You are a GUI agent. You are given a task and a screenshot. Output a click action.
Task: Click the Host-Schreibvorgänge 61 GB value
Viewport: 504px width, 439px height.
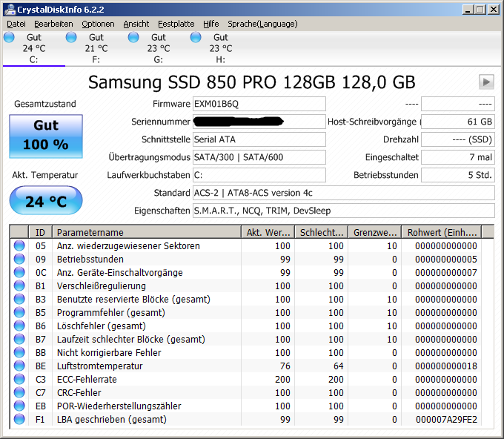[458, 122]
